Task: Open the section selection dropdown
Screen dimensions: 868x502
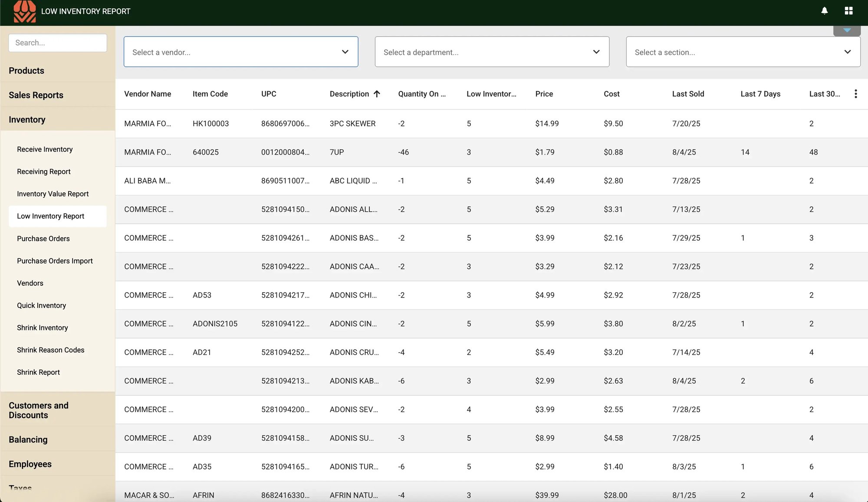Action: pyautogui.click(x=743, y=52)
